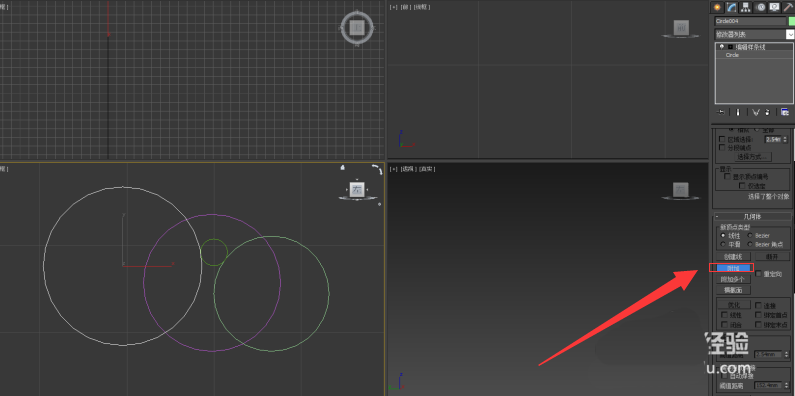Viewport: 795px width, 396px height.
Task: Collapse the 几何体 rollout header
Action: tap(752, 217)
